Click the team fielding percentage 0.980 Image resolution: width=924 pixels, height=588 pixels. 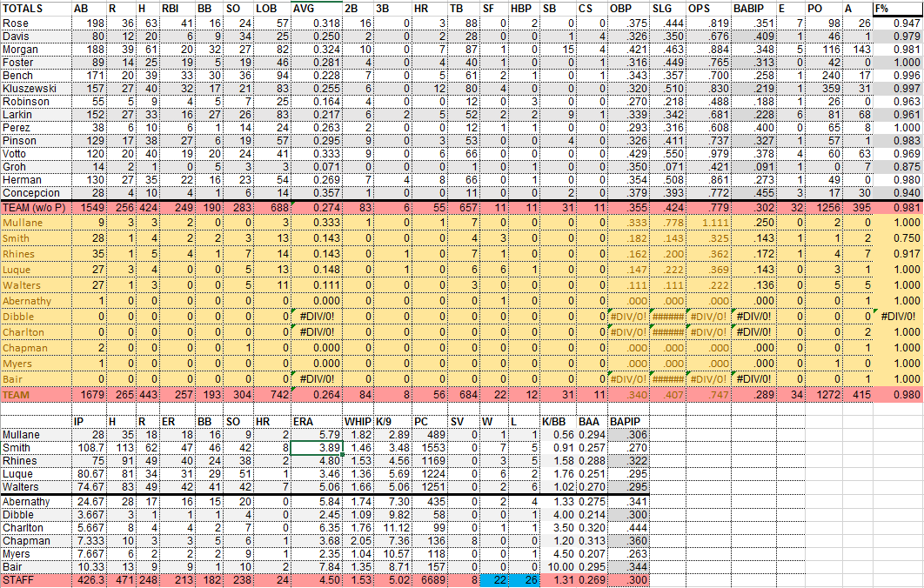pyautogui.click(x=898, y=395)
